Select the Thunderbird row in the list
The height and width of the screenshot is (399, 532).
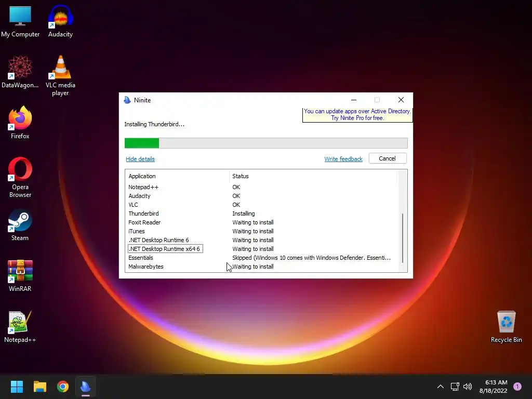tap(261, 214)
